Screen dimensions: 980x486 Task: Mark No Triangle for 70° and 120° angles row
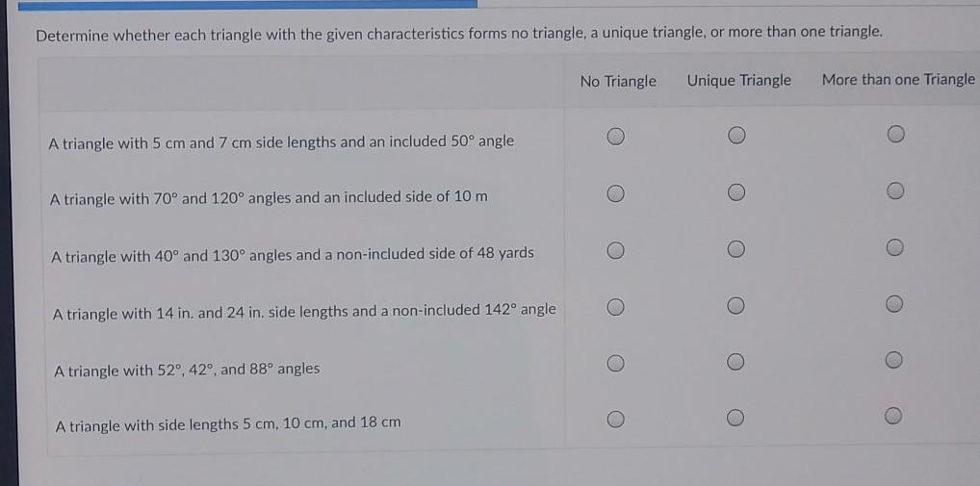click(617, 193)
